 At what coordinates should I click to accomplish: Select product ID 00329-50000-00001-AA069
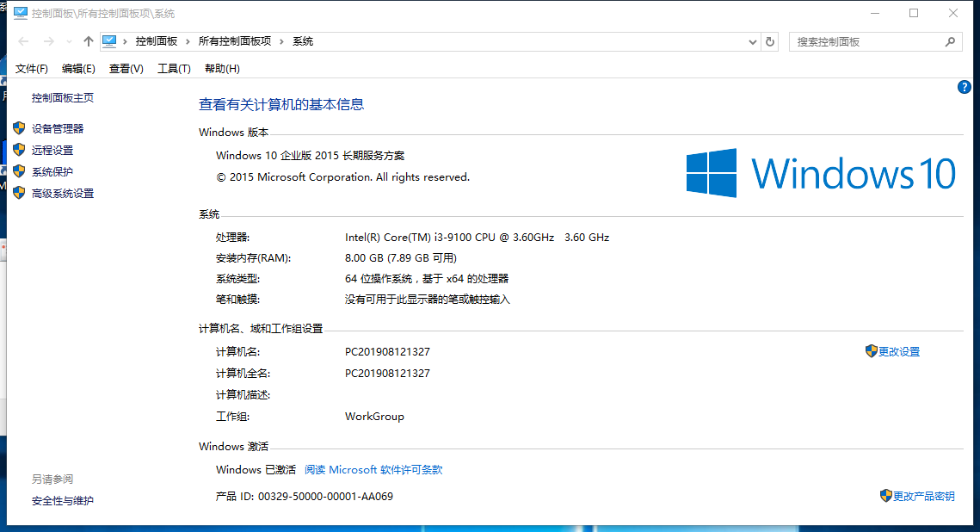click(x=325, y=497)
